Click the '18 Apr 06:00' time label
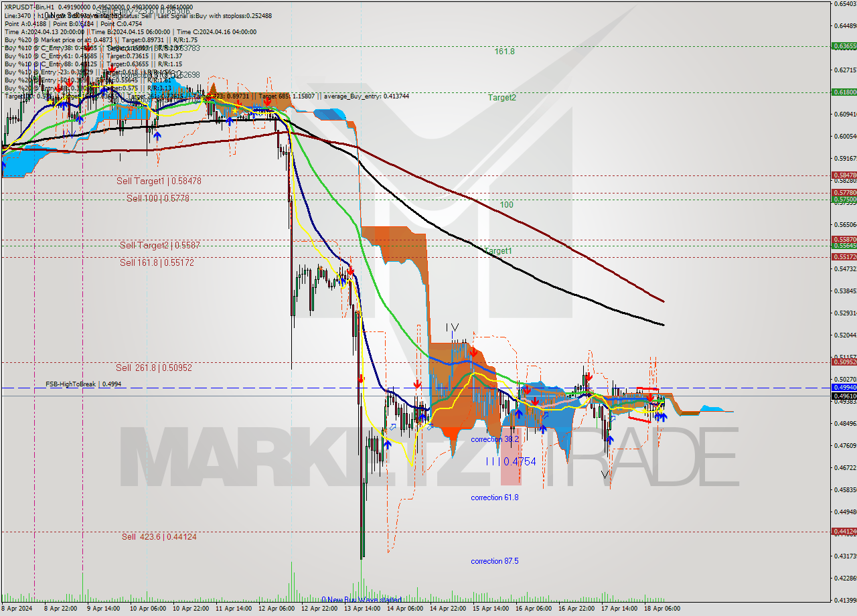 point(662,609)
